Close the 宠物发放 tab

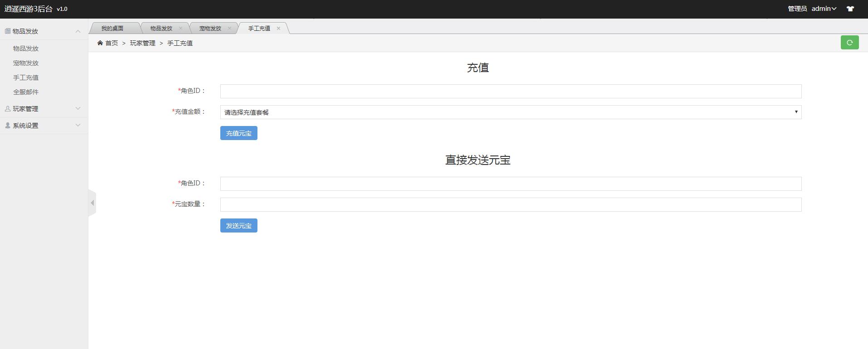coord(229,28)
